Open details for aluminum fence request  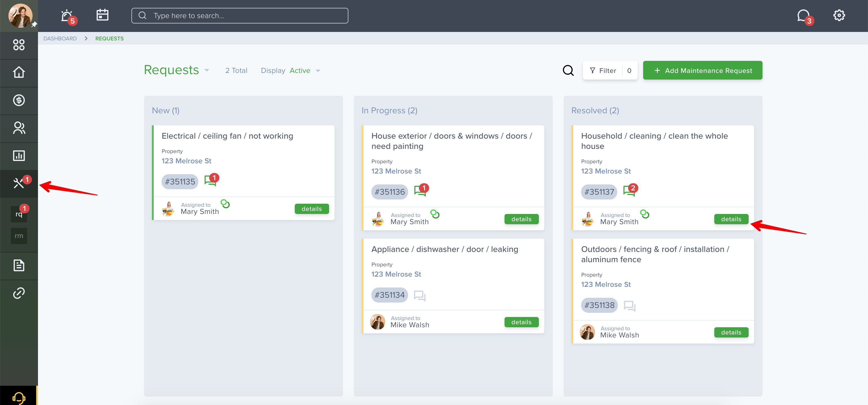coord(731,332)
